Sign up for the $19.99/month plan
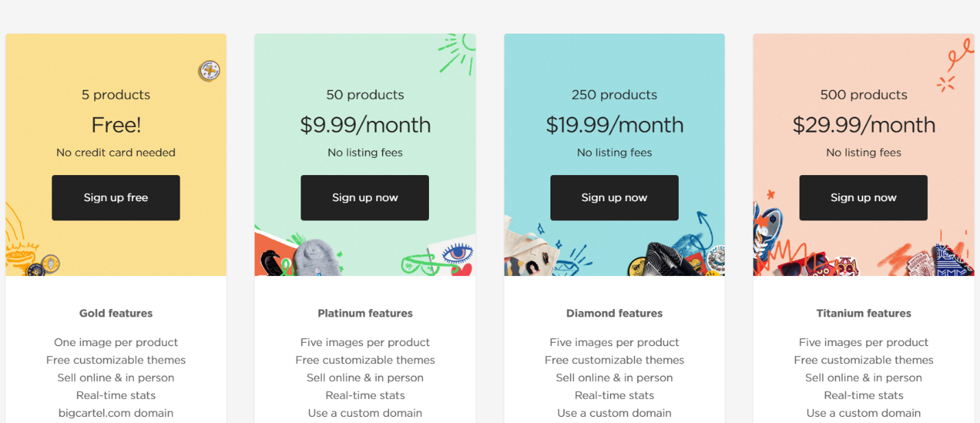Image resolution: width=980 pixels, height=423 pixels. 614,198
